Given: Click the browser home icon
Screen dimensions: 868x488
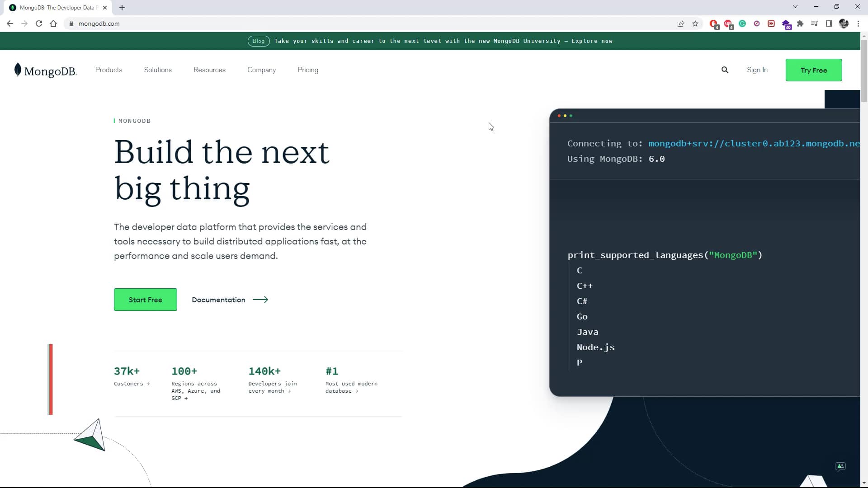Looking at the screenshot, I should (53, 23).
